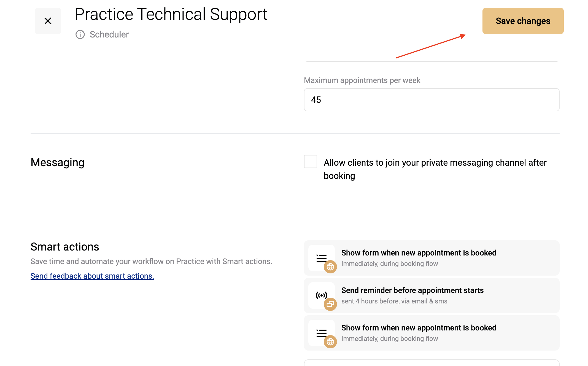
Task: Click 'sent 4 hours before, via email & sms' text
Action: [394, 301]
